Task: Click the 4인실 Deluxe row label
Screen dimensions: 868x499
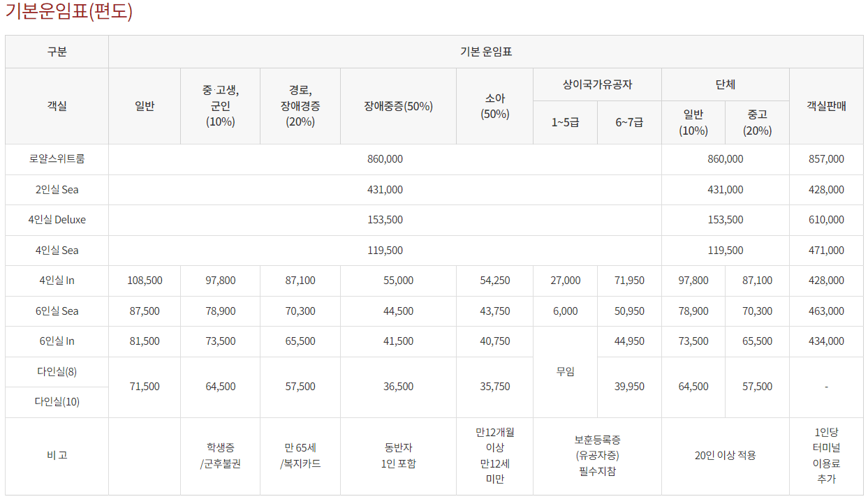Action: pos(57,220)
